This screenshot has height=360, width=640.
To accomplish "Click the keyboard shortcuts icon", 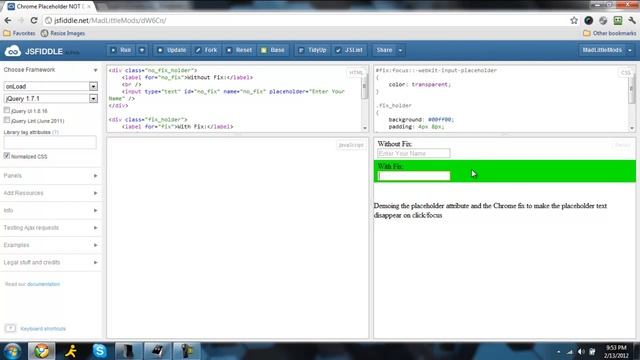I will point(11,328).
